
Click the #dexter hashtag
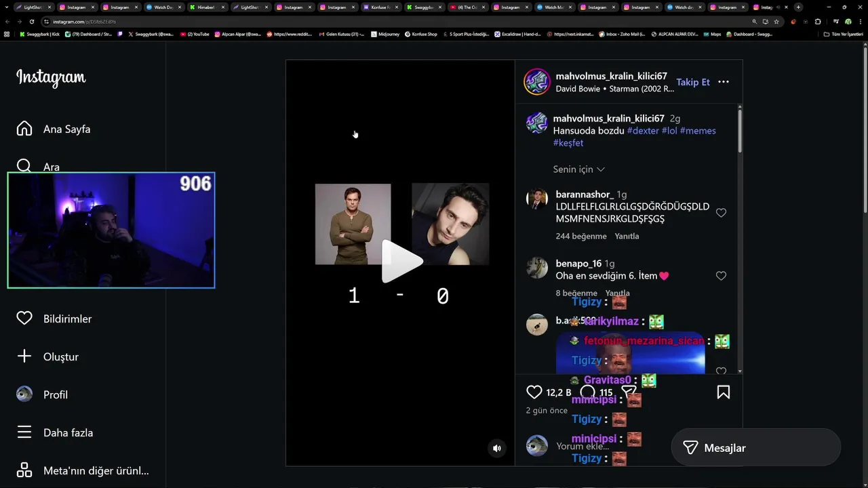(x=643, y=131)
